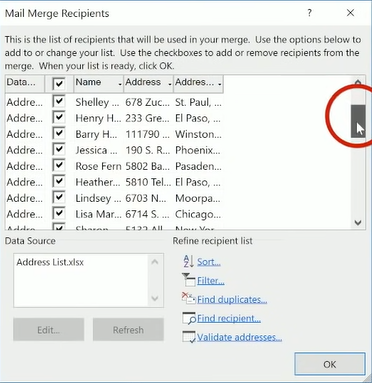Image resolution: width=372 pixels, height=383 pixels.
Task: Open the truncated Addres... column dropdown arrow
Action: (220, 84)
